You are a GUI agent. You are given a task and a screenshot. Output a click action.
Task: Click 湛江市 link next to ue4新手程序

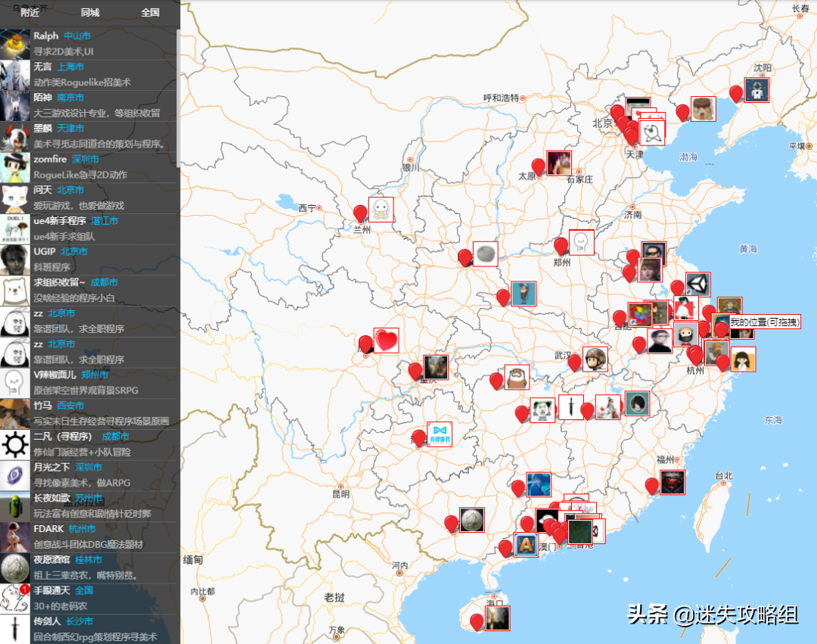104,220
